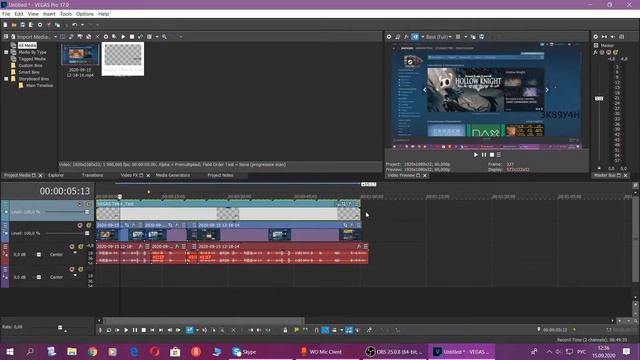640x360 pixels.
Task: Expand the Import Media dropdown arrow
Action: tap(55, 37)
